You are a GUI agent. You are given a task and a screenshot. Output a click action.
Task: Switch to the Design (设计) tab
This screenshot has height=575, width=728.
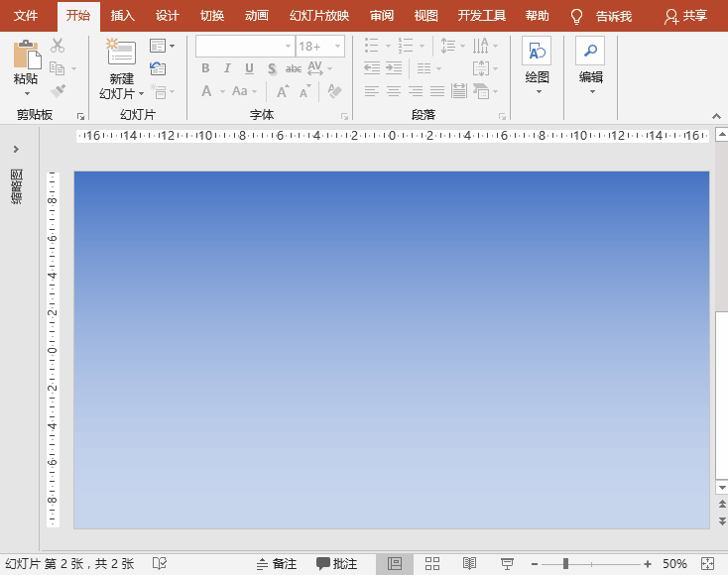coord(168,16)
